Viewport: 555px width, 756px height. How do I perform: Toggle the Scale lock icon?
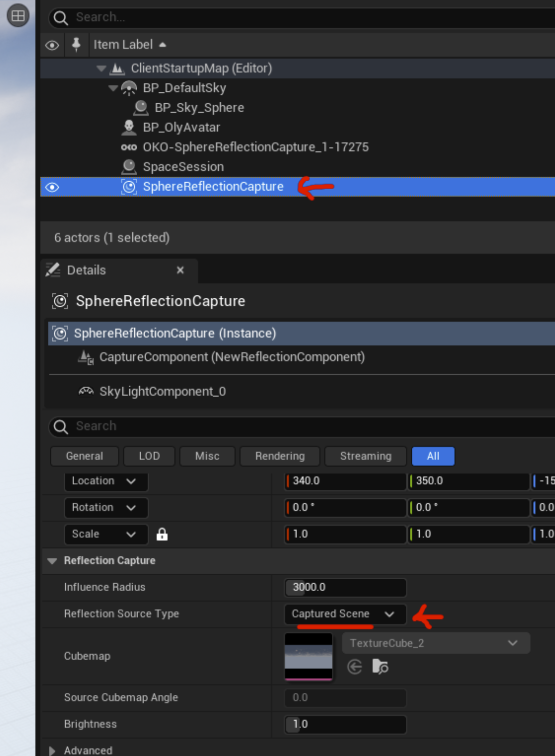tap(162, 534)
